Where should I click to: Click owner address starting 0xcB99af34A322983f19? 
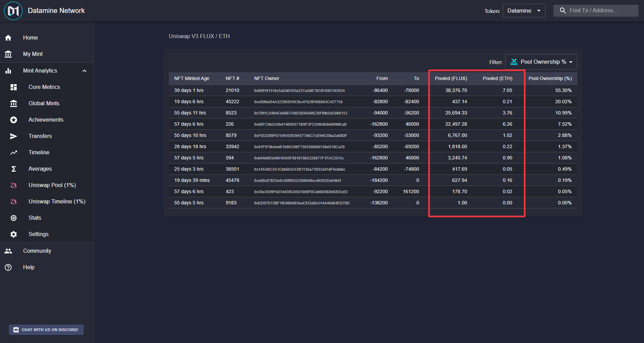[299, 102]
